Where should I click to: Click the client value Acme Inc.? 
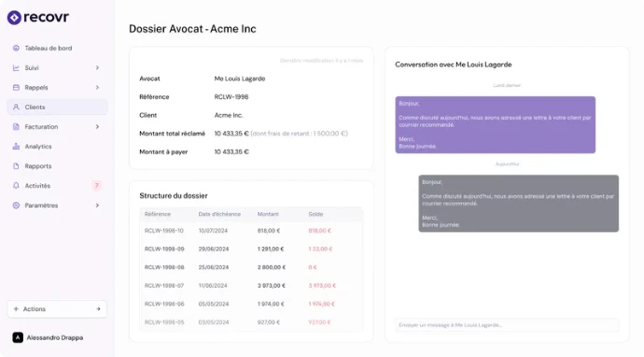pyautogui.click(x=229, y=115)
